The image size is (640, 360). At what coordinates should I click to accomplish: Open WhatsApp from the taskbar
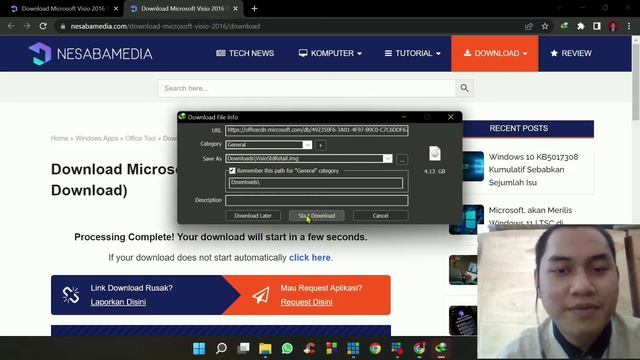pyautogui.click(x=287, y=348)
